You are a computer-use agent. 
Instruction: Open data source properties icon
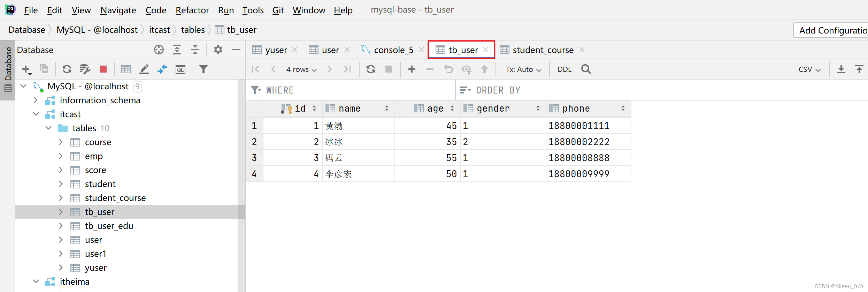(x=85, y=69)
